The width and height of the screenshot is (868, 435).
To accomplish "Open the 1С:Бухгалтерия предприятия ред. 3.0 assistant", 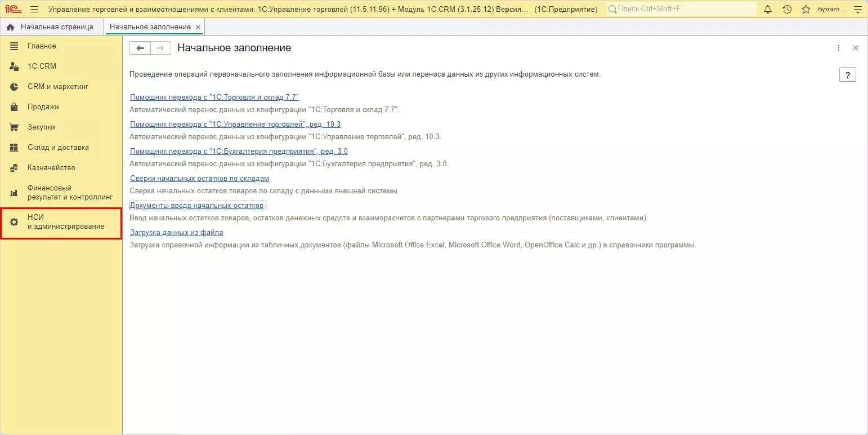I will 239,151.
